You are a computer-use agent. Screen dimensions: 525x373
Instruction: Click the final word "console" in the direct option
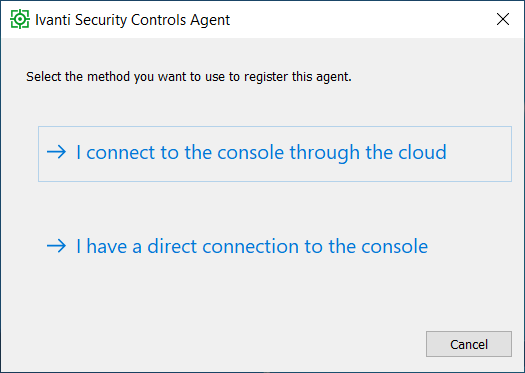(394, 246)
